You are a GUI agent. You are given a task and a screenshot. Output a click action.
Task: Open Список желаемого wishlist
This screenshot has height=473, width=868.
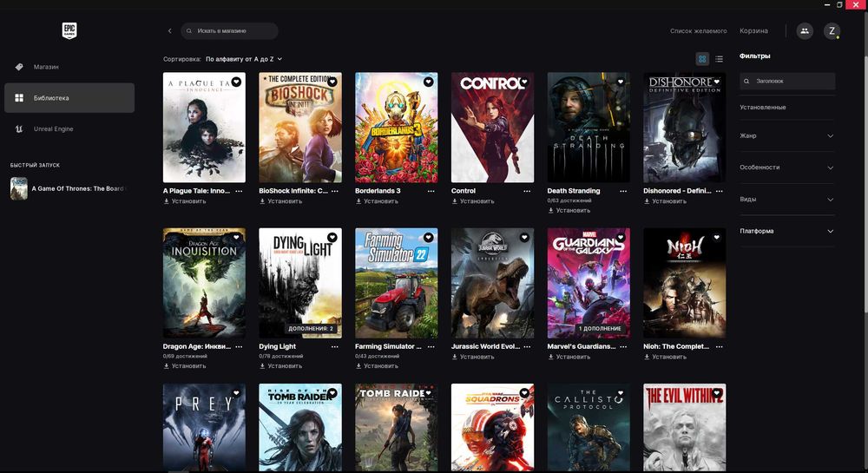pyautogui.click(x=698, y=31)
